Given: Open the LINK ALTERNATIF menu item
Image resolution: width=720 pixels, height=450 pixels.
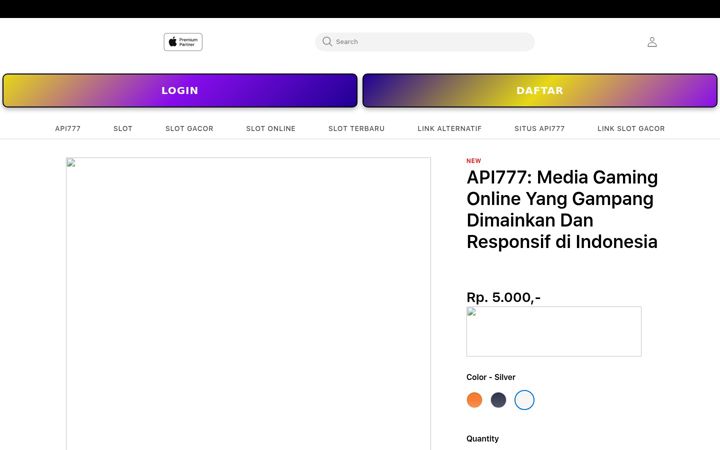Looking at the screenshot, I should pos(450,129).
